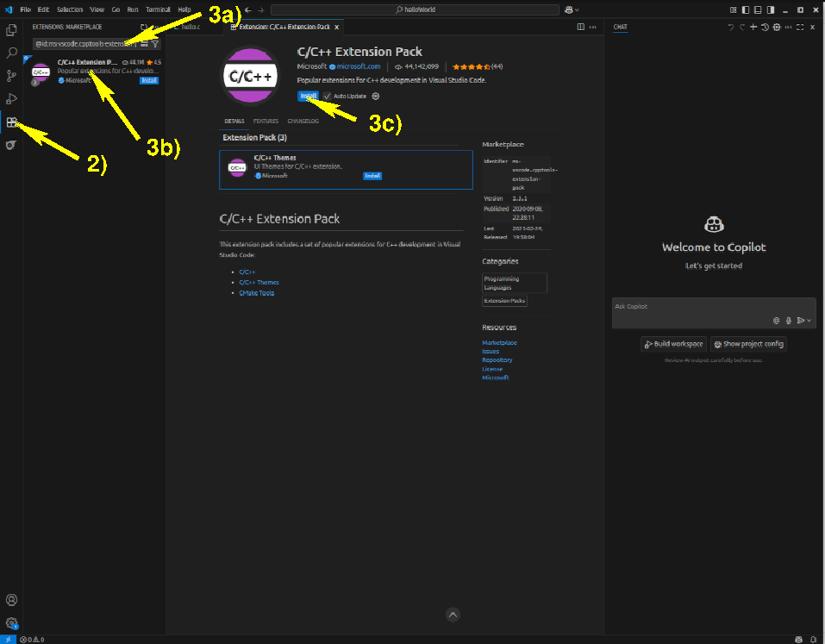Image resolution: width=825 pixels, height=644 pixels.
Task: Open the chat panel more actions ellipsis
Action: coord(788,27)
